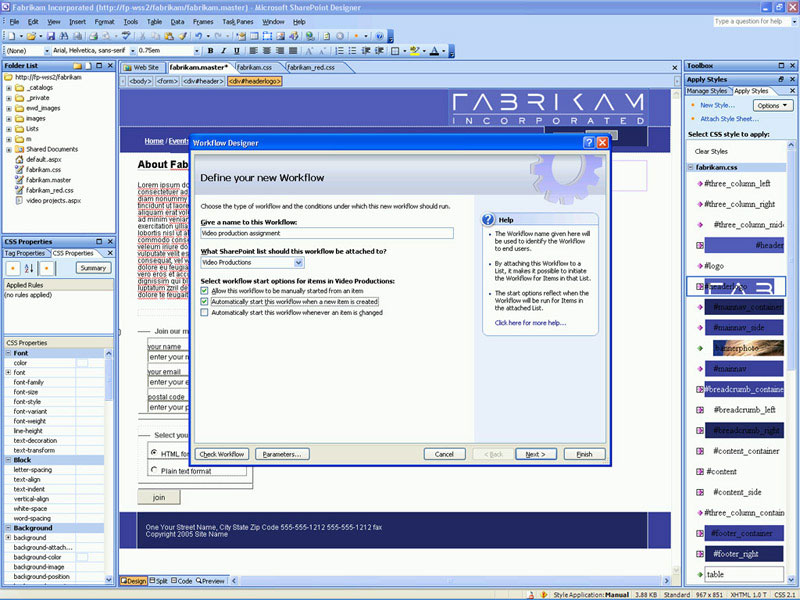Click the Bold formatting icon

210,50
